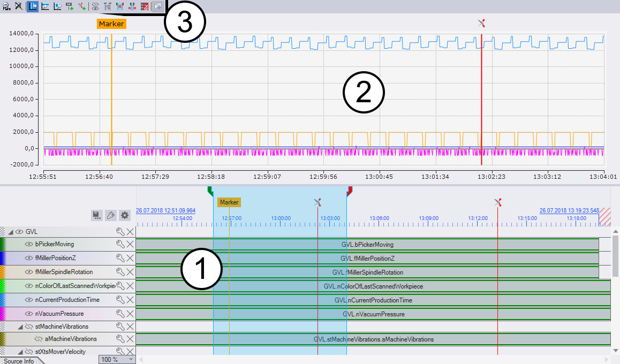The width and height of the screenshot is (620, 364).
Task: Switch to the Source Info tab
Action: coord(21,361)
